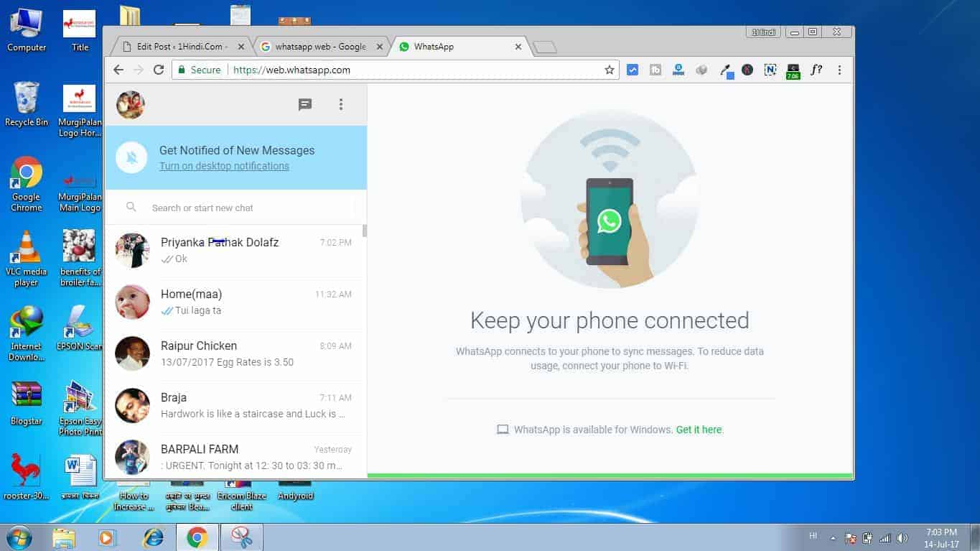This screenshot has height=551, width=980.
Task: Open Windows Media Player from the taskbar
Action: click(108, 537)
